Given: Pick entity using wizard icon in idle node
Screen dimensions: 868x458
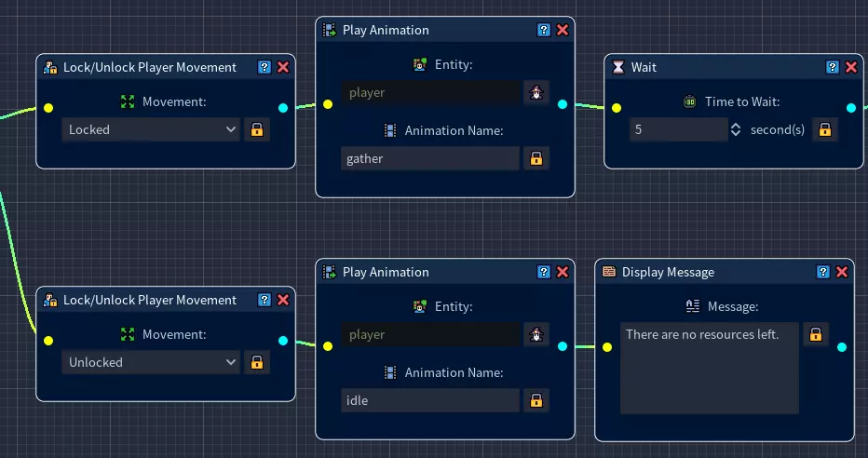Looking at the screenshot, I should [536, 334].
